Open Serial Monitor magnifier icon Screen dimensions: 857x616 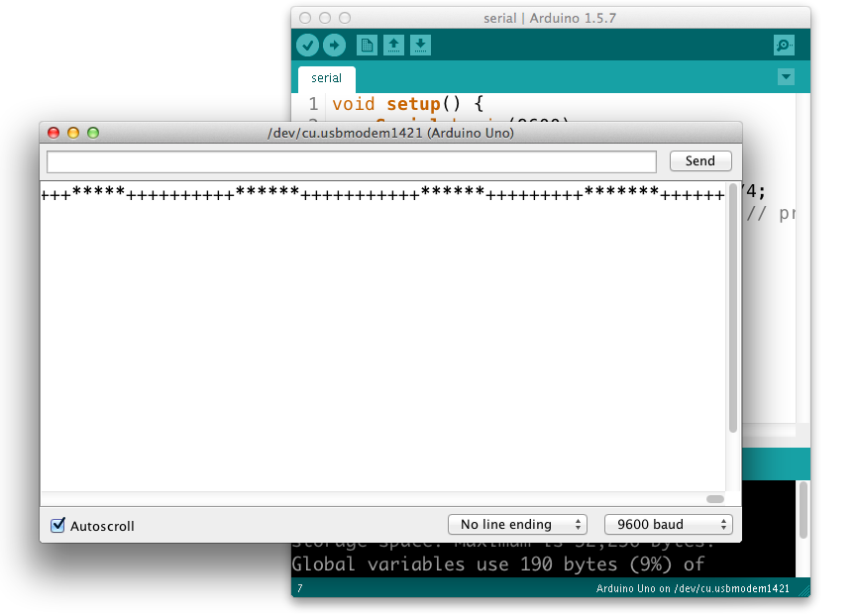pyautogui.click(x=784, y=45)
